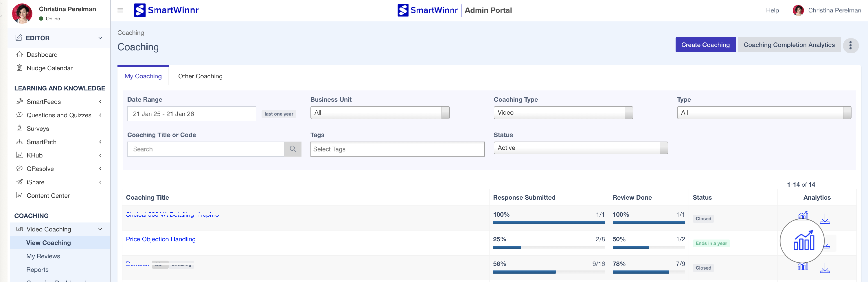Click the search magnifier icon

coord(293,149)
